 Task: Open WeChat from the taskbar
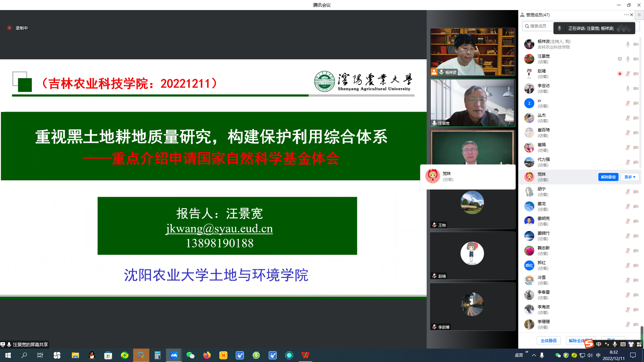(x=190, y=355)
